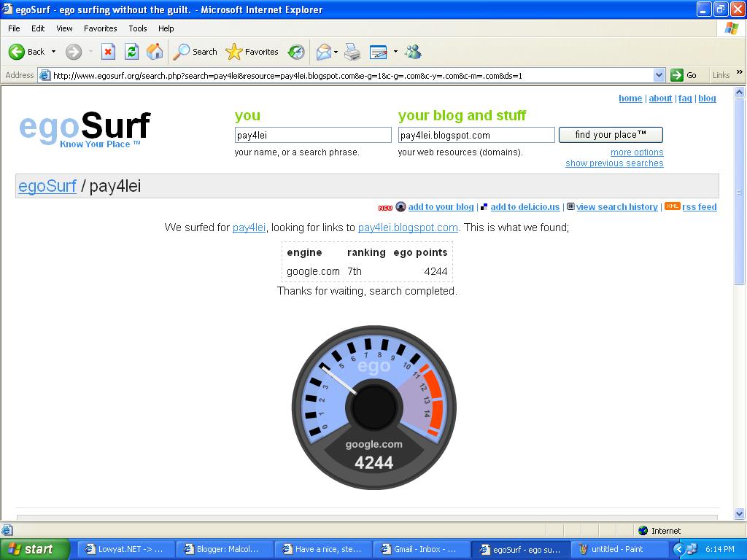The image size is (747, 560).
Task: Open the Edit menu
Action: point(38,28)
